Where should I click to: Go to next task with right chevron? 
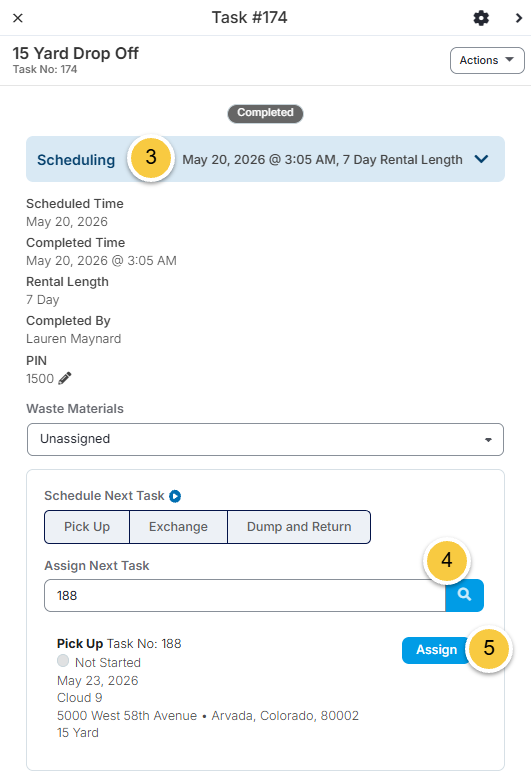tap(519, 18)
